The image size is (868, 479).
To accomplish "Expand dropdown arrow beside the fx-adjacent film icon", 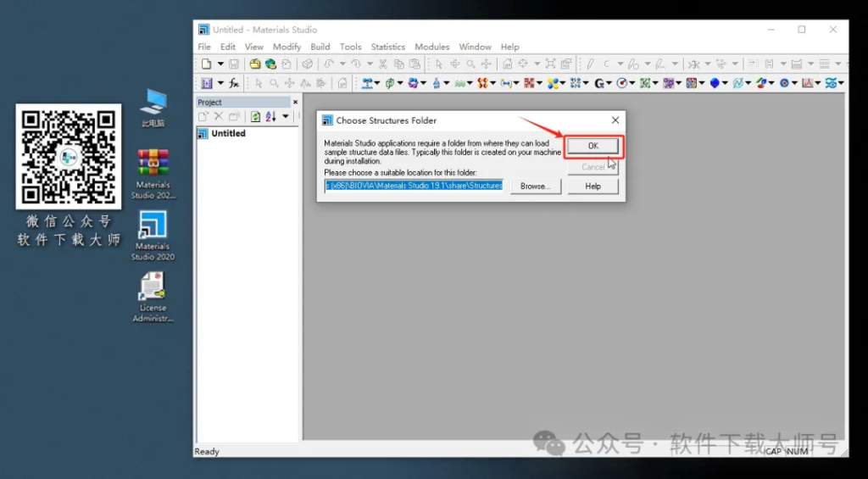I will click(x=220, y=83).
